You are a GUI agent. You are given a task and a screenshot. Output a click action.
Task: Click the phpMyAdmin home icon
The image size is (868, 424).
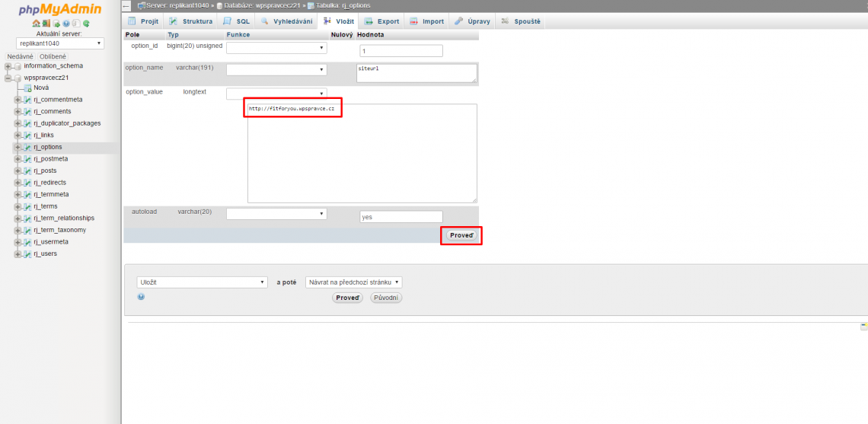36,24
